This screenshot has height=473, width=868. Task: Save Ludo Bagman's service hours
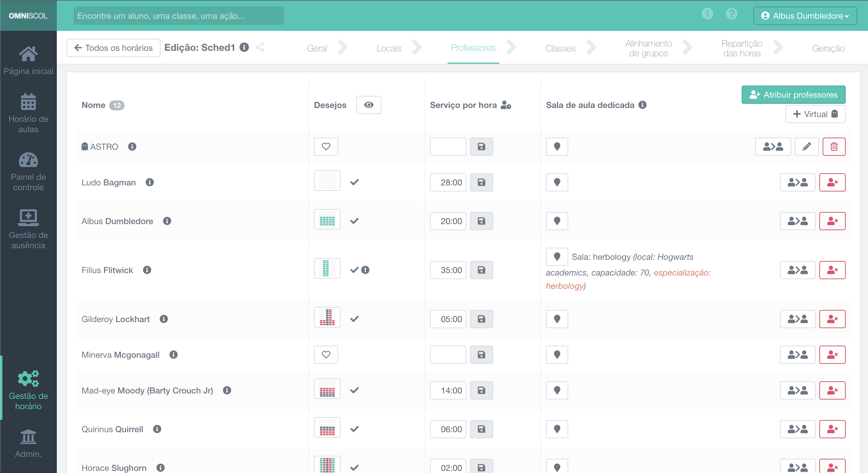[481, 182]
